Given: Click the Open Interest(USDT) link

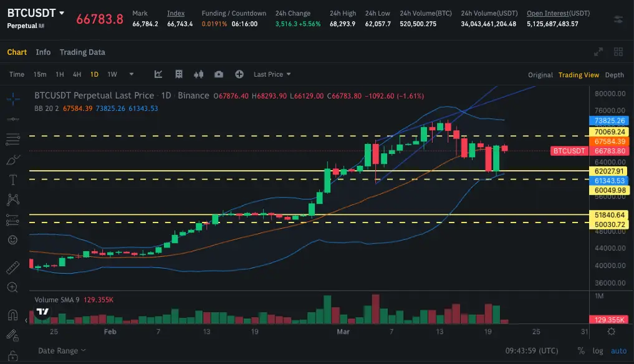Looking at the screenshot, I should tap(558, 13).
